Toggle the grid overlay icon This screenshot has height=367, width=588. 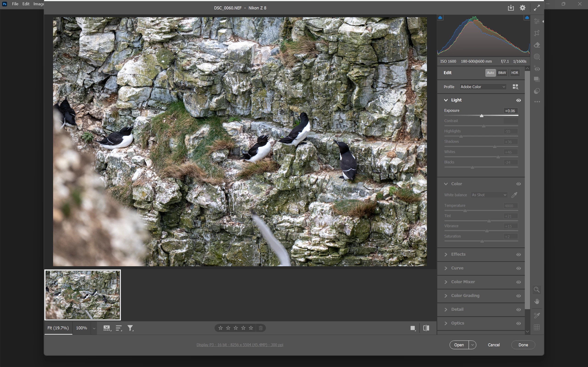537,328
